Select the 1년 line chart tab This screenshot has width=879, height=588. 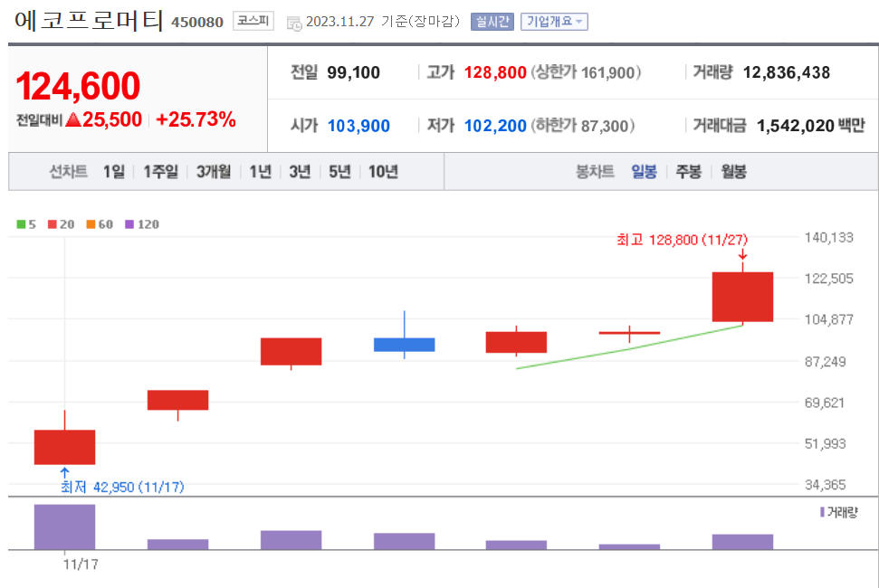[260, 171]
